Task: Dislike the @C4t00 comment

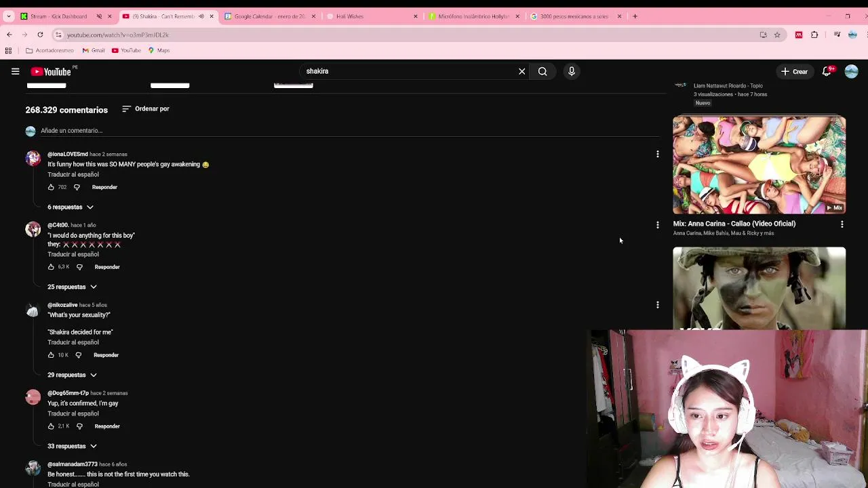Action: pyautogui.click(x=79, y=267)
